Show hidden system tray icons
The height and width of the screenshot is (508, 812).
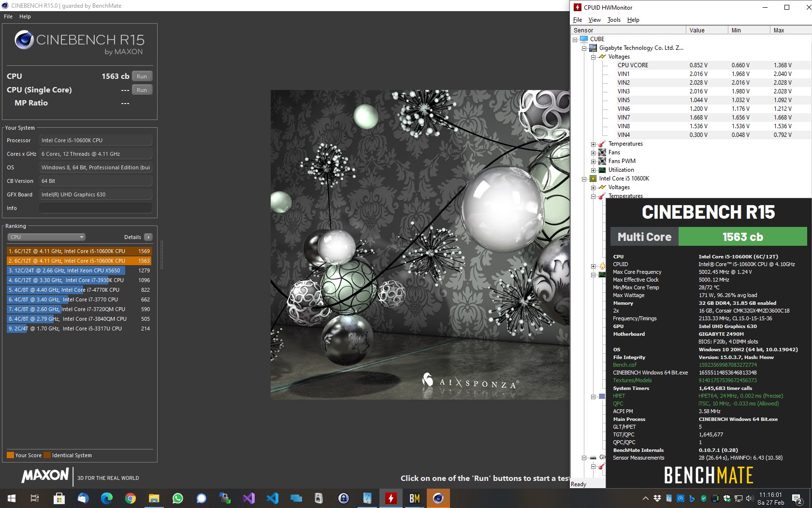tap(645, 498)
